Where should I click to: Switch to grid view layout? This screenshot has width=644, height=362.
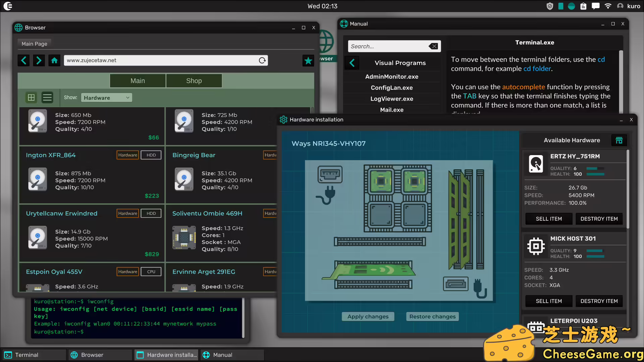point(31,98)
